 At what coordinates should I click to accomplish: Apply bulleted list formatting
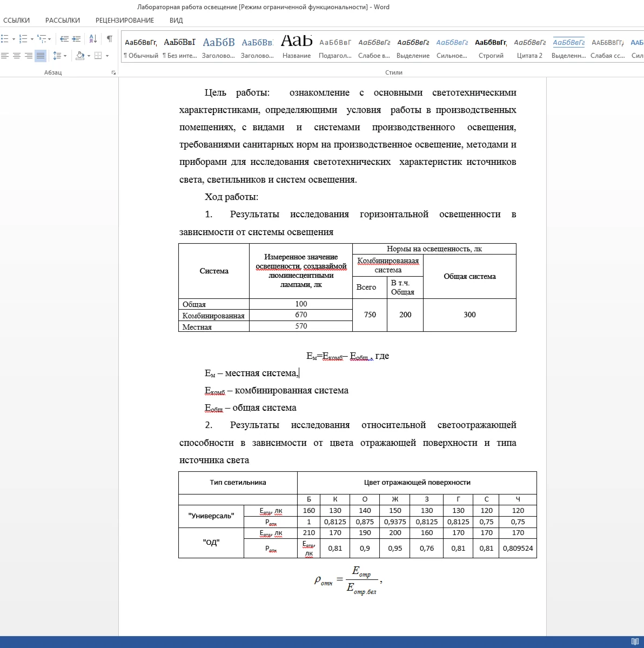click(x=5, y=39)
